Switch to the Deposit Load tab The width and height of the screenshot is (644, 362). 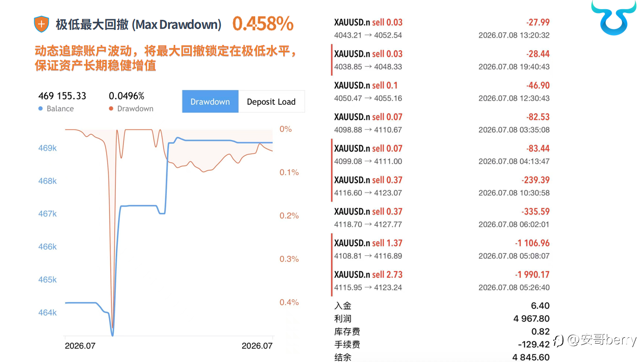point(271,101)
